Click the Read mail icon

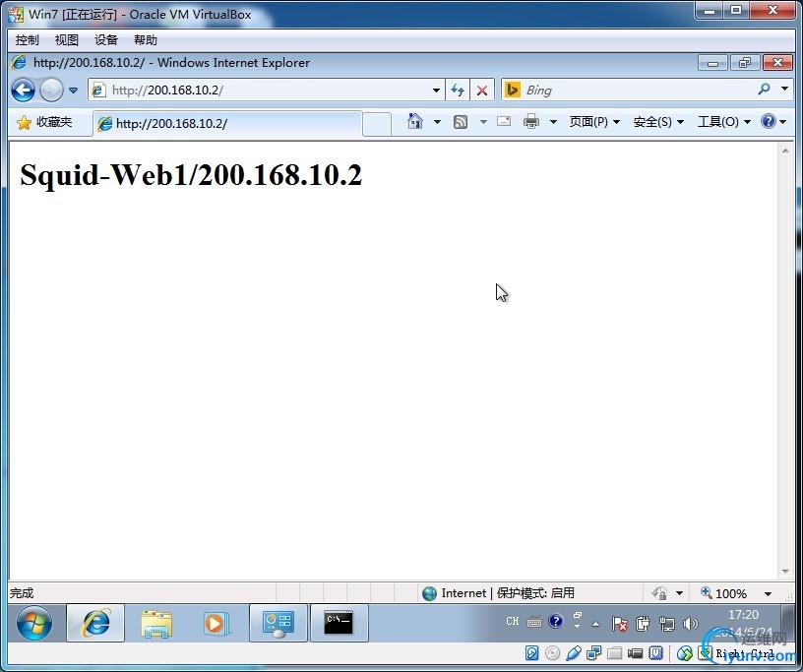click(x=504, y=121)
